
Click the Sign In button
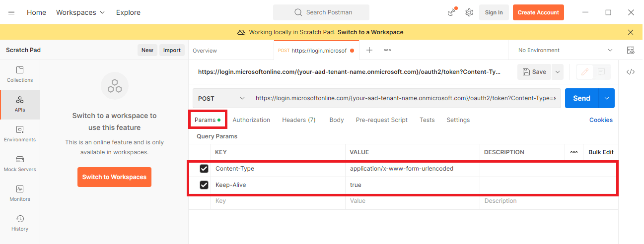[x=494, y=12]
